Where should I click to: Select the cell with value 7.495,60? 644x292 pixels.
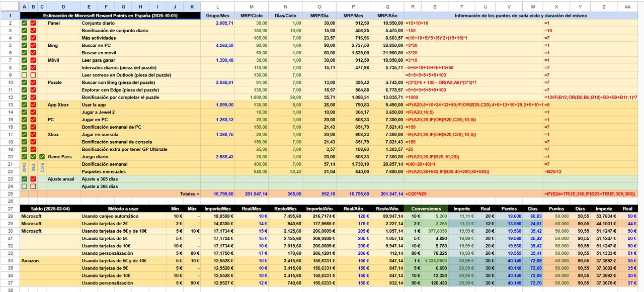click(285, 216)
